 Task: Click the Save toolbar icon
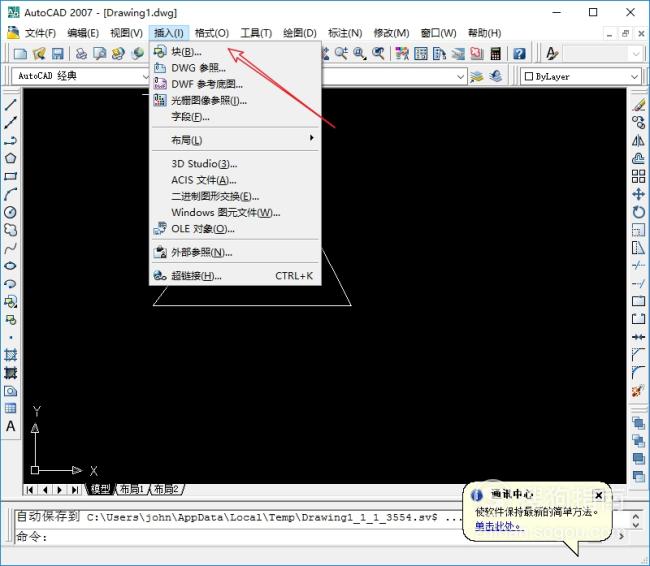(x=57, y=53)
